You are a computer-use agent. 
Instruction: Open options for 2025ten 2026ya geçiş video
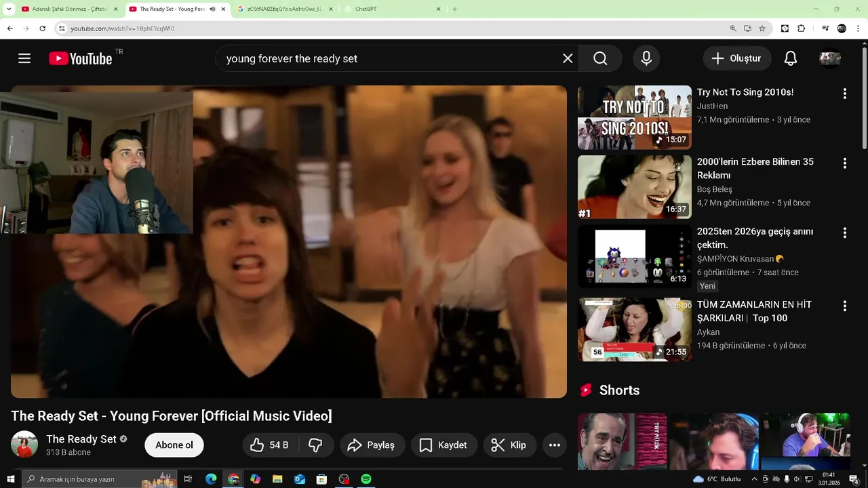(x=844, y=232)
